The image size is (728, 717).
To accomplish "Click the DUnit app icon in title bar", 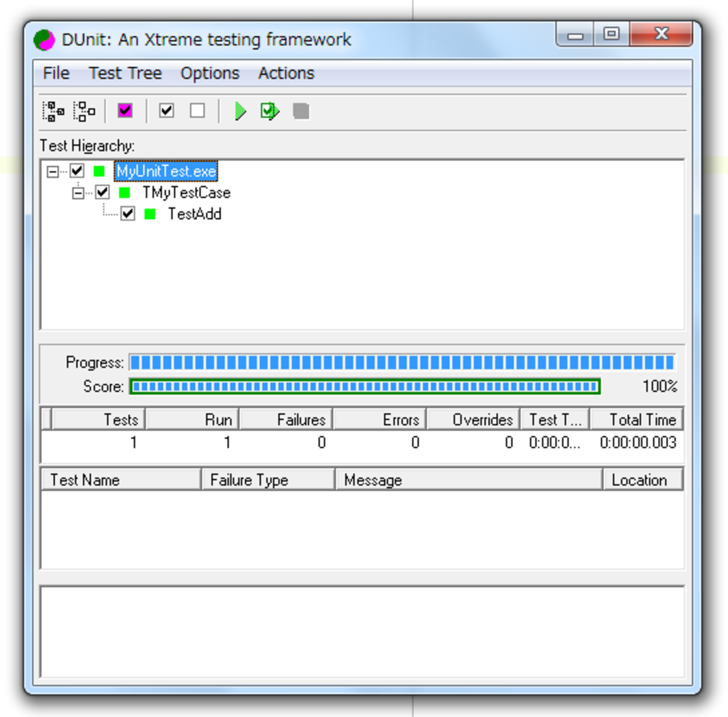I will (x=44, y=40).
